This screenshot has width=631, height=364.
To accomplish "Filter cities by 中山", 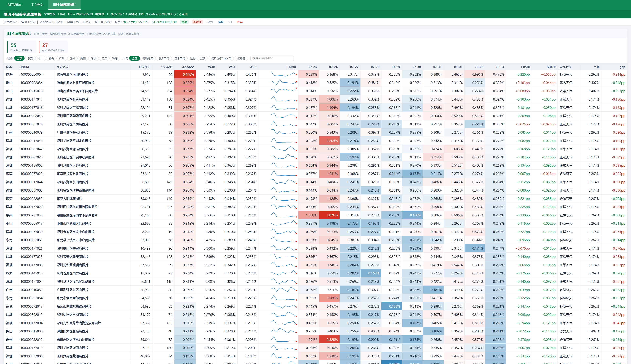I will [x=40, y=58].
